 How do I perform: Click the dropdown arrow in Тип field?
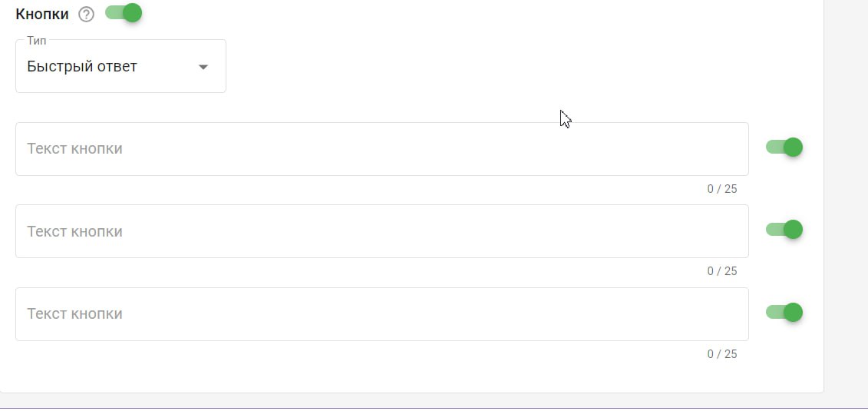[x=203, y=67]
